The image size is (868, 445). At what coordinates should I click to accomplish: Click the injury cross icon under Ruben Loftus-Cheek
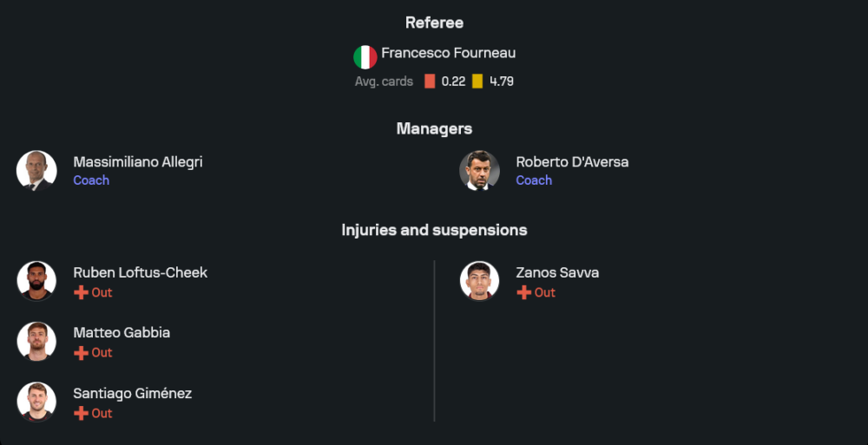point(81,292)
